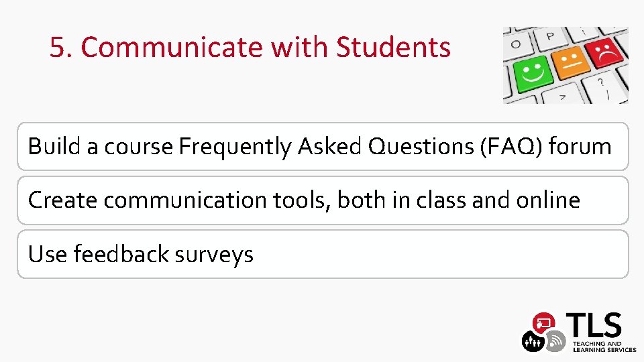644x362 pixels.
Task: Click the 'Create communication tools' box
Action: (x=323, y=200)
